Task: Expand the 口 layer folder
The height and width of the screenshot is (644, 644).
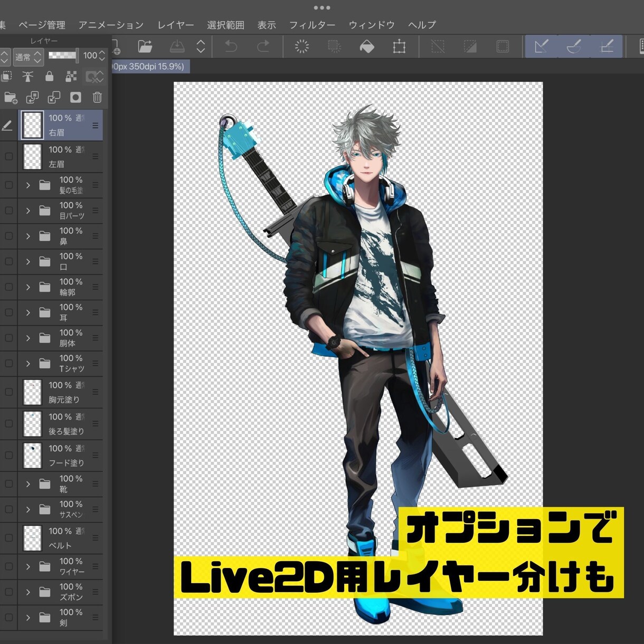Action: pos(28,261)
